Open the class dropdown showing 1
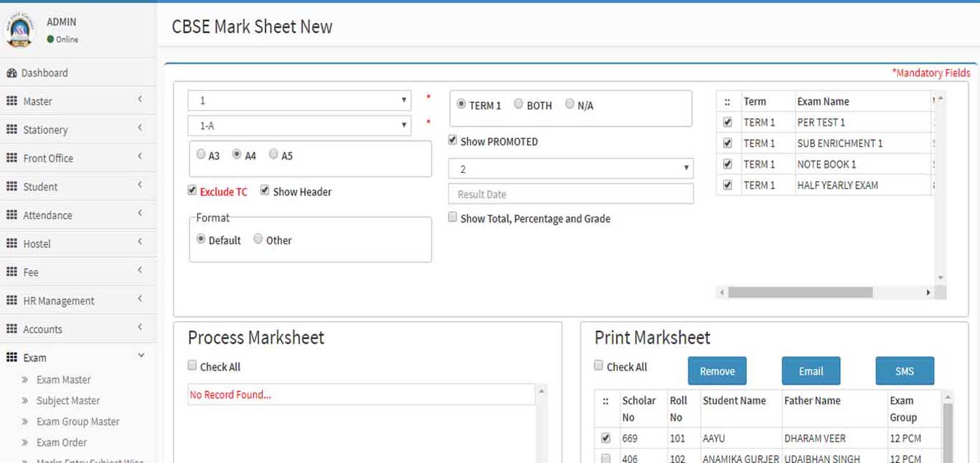Screen dimensions: 980x463 coord(300,100)
